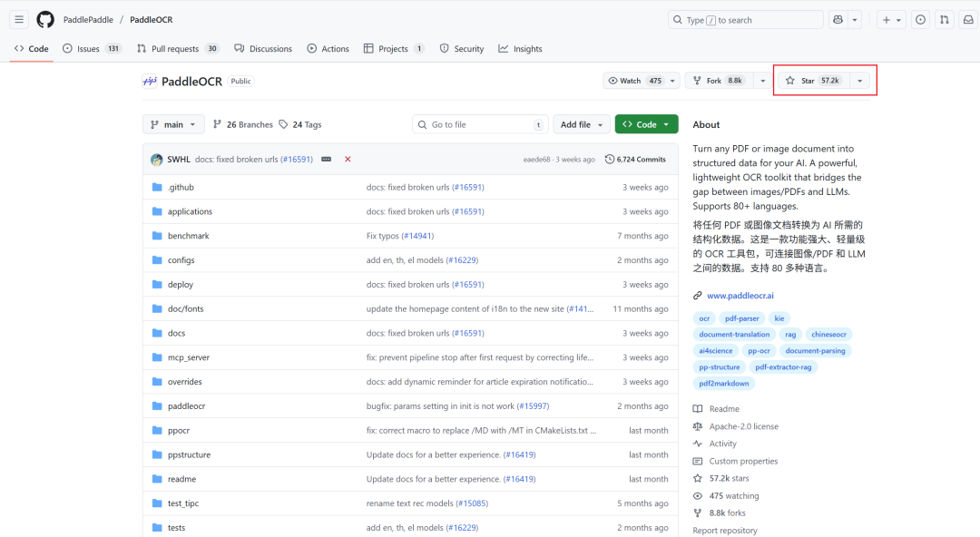980x537 pixels.
Task: Click the folder icon beside benchmark
Action: click(157, 236)
